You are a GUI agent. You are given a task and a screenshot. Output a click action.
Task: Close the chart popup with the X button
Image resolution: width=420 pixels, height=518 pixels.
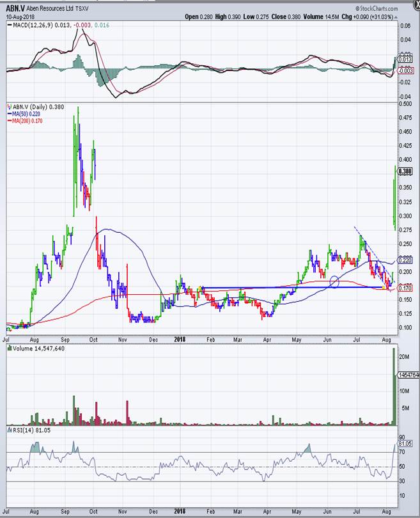pyautogui.click(x=417, y=5)
